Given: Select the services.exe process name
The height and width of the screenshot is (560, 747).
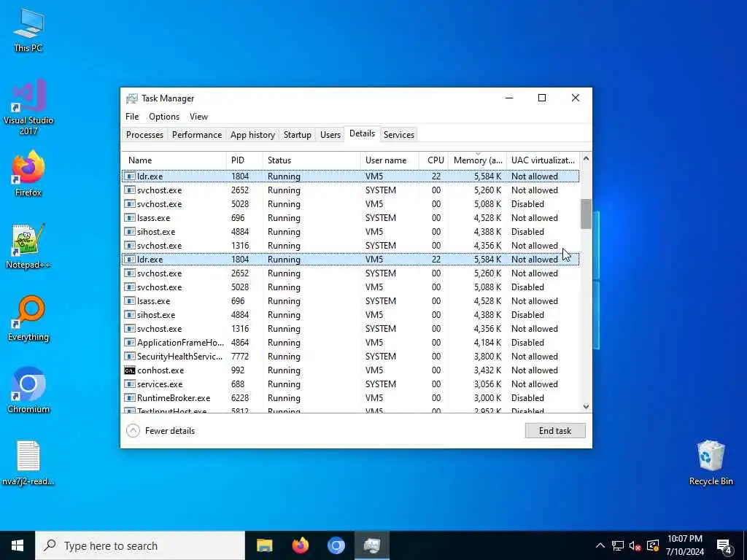Looking at the screenshot, I should pyautogui.click(x=160, y=384).
